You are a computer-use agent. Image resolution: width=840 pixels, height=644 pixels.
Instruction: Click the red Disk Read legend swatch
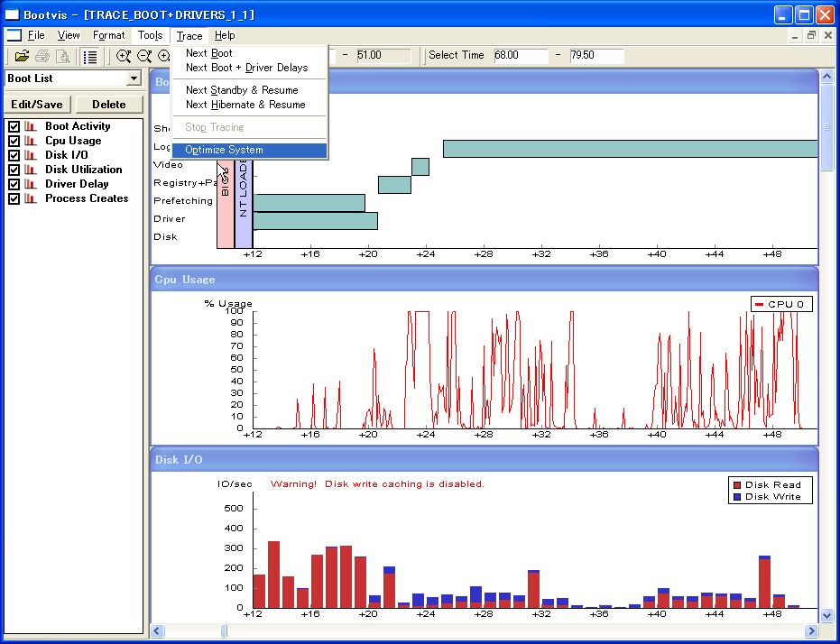click(737, 485)
